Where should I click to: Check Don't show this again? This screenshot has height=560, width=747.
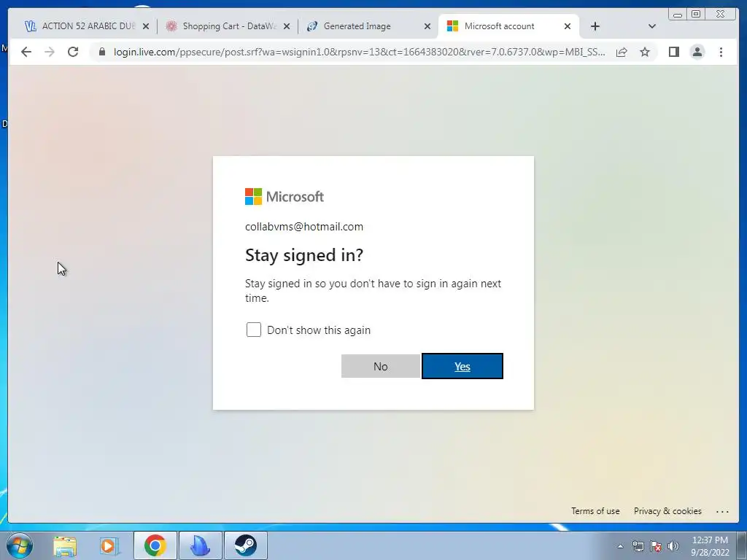pyautogui.click(x=253, y=330)
